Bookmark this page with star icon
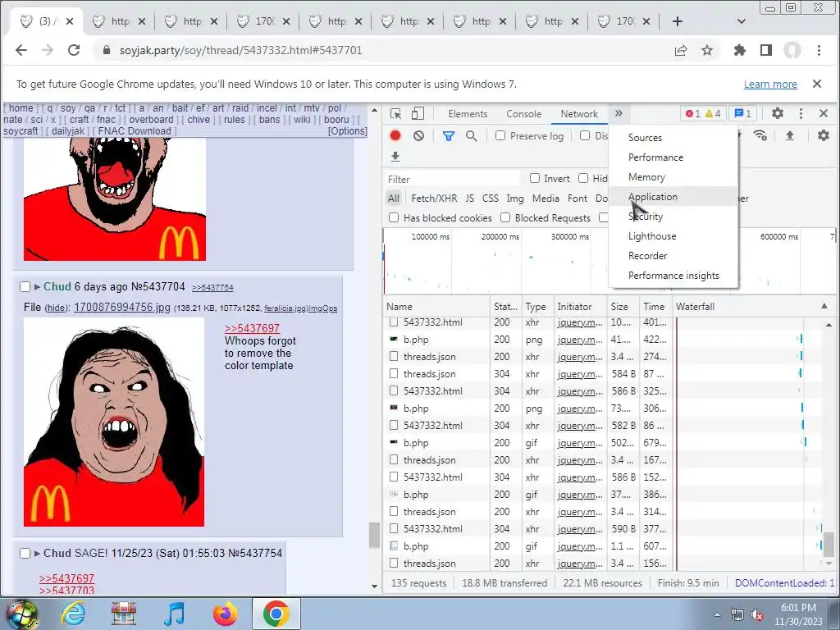 tap(707, 50)
